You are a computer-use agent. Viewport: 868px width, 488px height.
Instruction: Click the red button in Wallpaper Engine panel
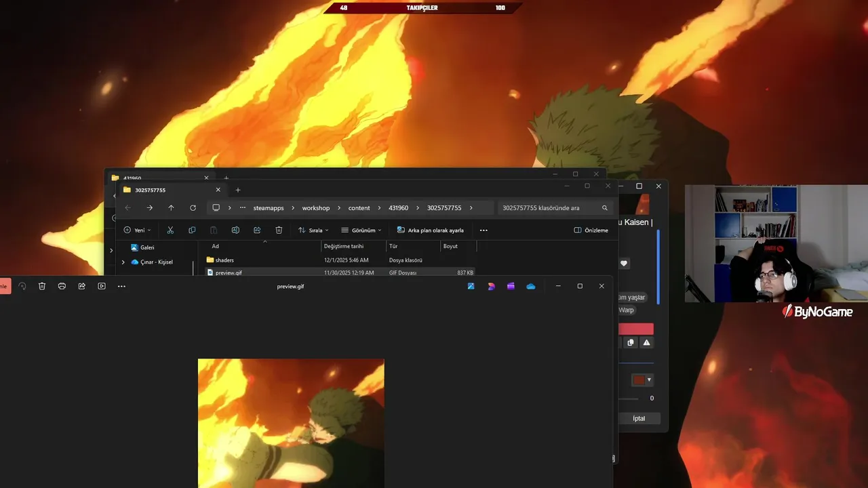click(636, 329)
